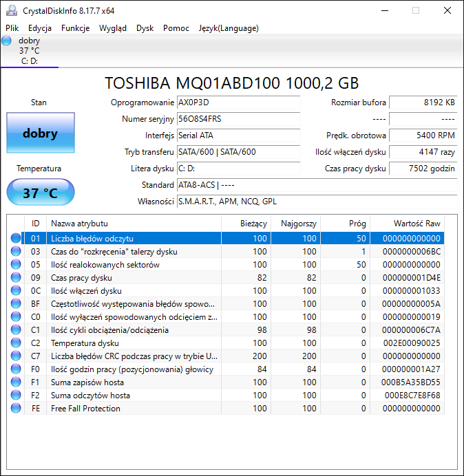The height and width of the screenshot is (476, 464).
Task: Click the Oprogramowanie field AX0P3D
Action: 238,102
